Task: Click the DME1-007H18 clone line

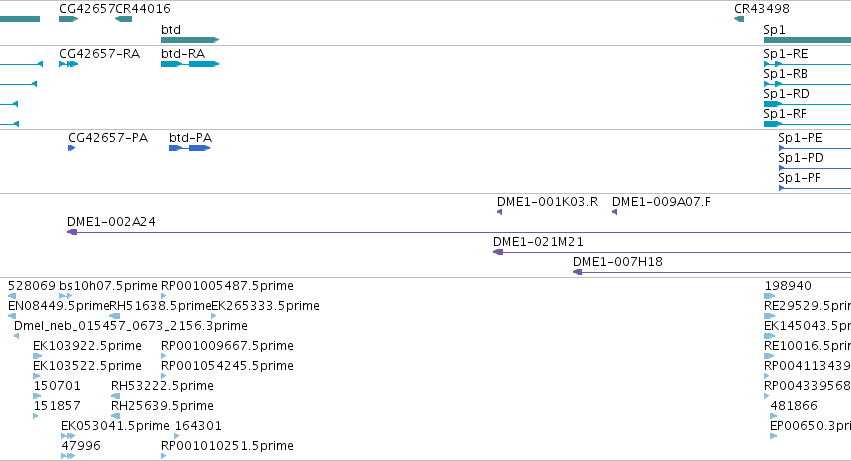Action: (x=712, y=272)
